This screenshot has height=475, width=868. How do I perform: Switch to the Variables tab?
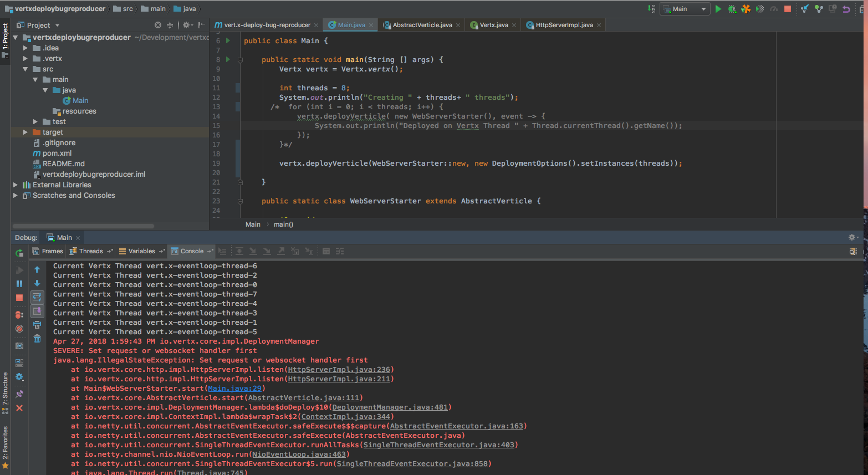click(141, 251)
